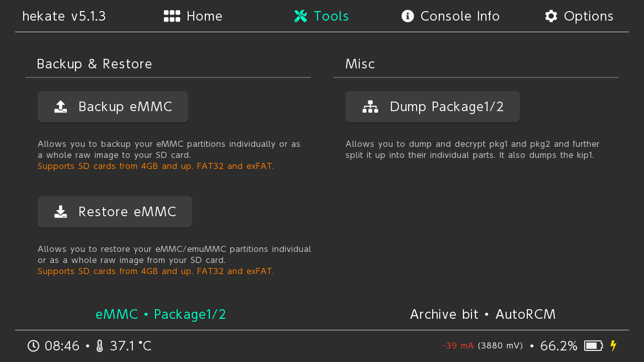Click the 'dump and decrypt pkg1' description

(472, 150)
